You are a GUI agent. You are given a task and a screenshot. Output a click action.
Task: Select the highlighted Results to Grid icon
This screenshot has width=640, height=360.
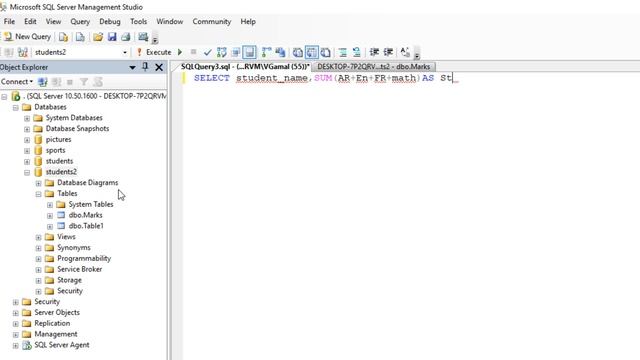pos(312,52)
